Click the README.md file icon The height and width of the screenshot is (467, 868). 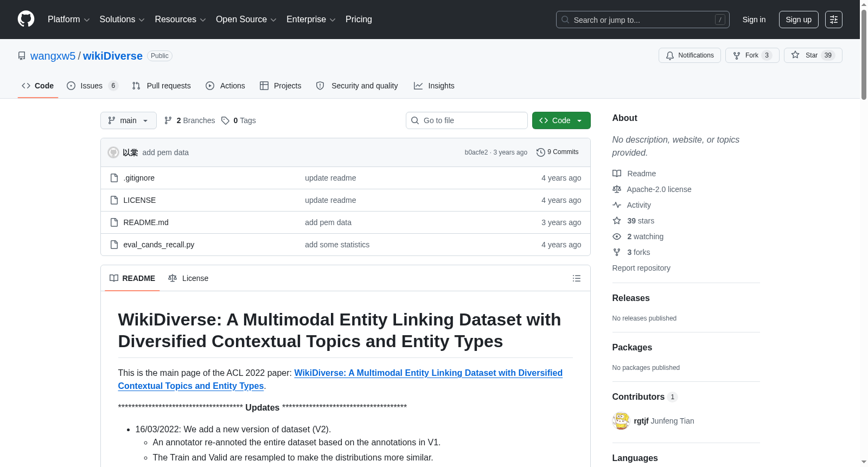pos(114,222)
